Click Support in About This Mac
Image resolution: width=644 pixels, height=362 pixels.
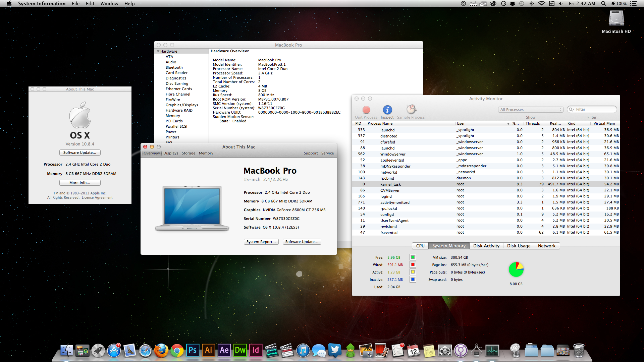point(311,153)
